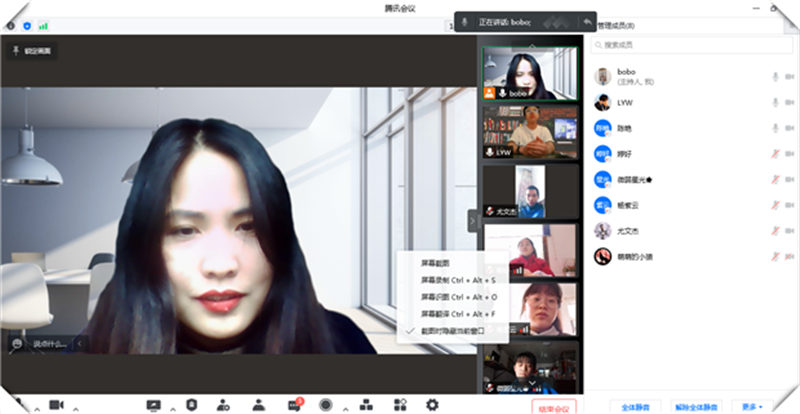Click 尤文杰's avatar in member list
Image resolution: width=800 pixels, height=414 pixels.
tap(603, 231)
